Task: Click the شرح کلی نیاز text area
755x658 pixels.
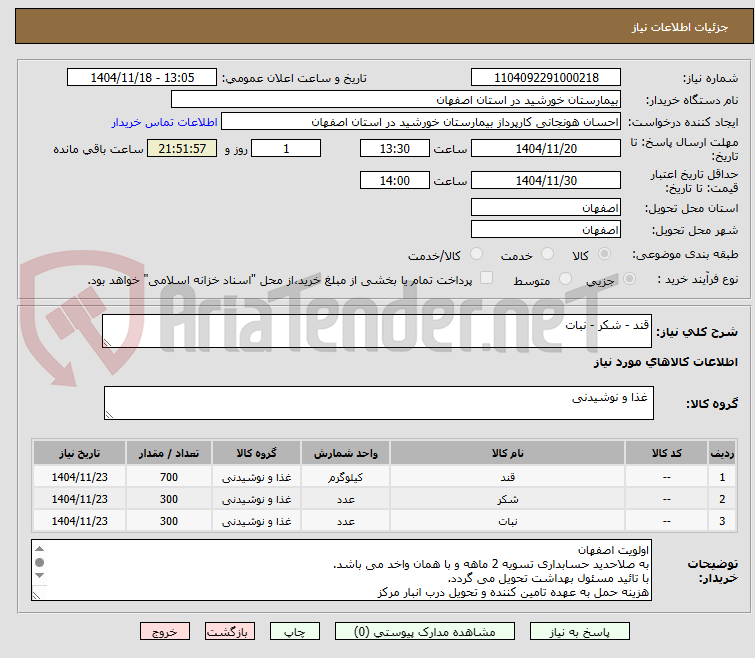Action: (x=377, y=331)
